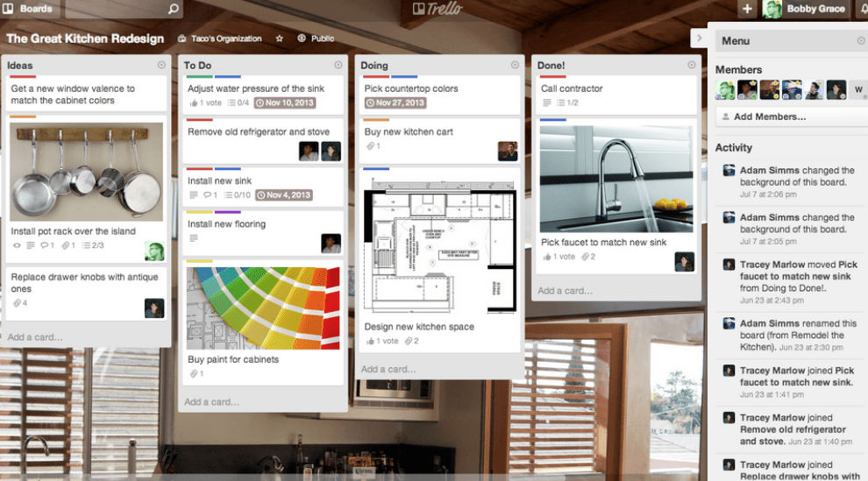868x481 pixels.
Task: Click checklist 0/4 badge on Adjust water pressure
Action: click(238, 103)
